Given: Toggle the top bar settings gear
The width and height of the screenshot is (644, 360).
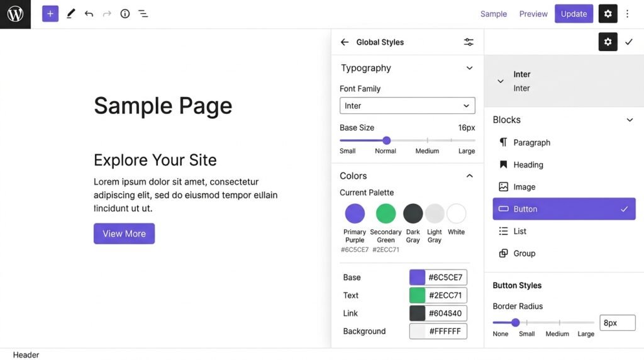Looking at the screenshot, I should (x=608, y=14).
